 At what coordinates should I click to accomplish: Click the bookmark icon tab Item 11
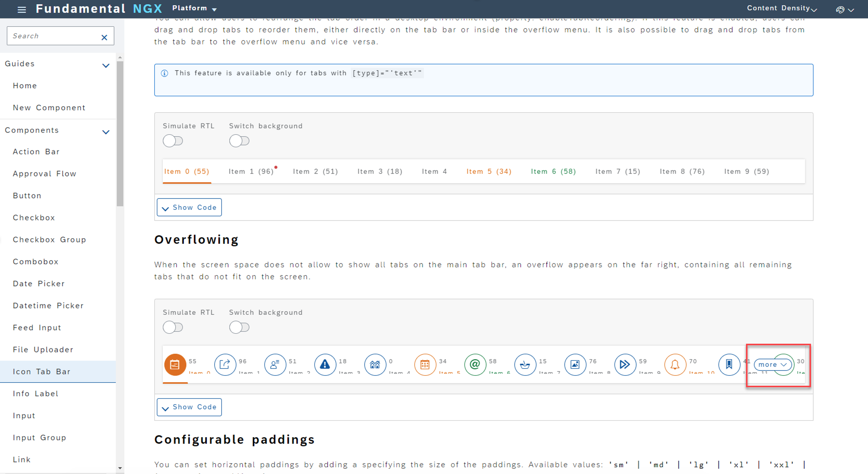[730, 365]
